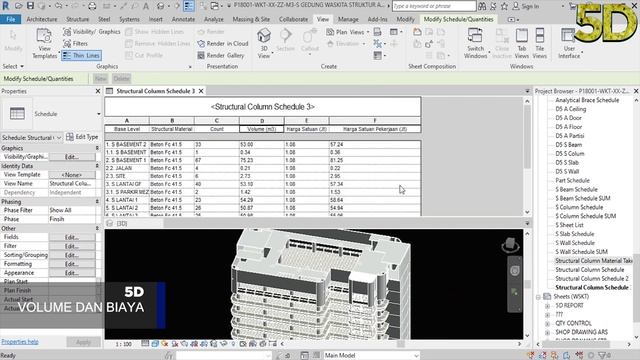
Task: Click Edit button for Sorting/Grouping
Action: coord(72,255)
